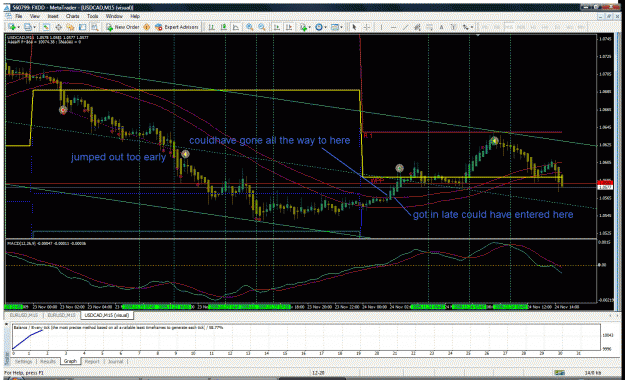Select the tester Graph tab
The image size is (625, 380).
point(70,361)
